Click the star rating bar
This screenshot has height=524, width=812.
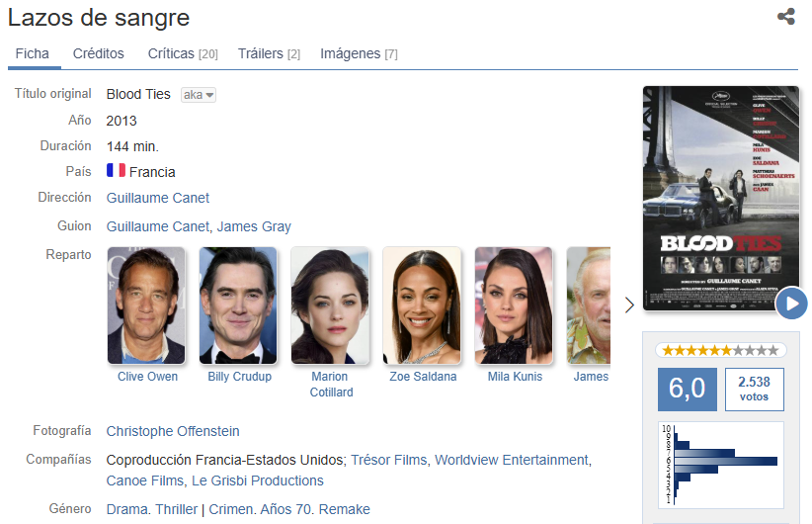[x=721, y=350]
